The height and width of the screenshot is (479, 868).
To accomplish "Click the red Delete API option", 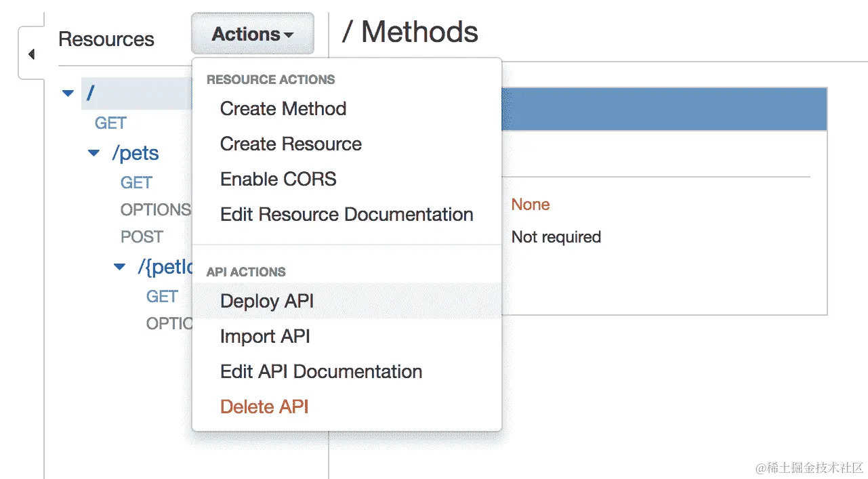I will (x=264, y=407).
